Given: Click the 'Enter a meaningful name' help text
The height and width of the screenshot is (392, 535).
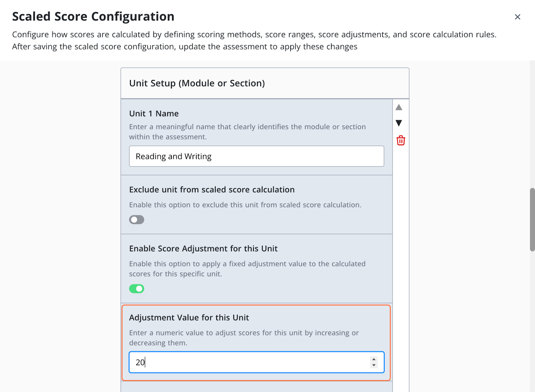Looking at the screenshot, I should (x=247, y=132).
